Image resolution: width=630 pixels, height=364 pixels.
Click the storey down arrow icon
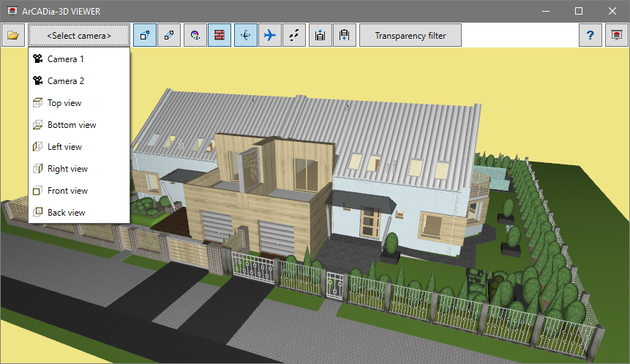coord(320,35)
